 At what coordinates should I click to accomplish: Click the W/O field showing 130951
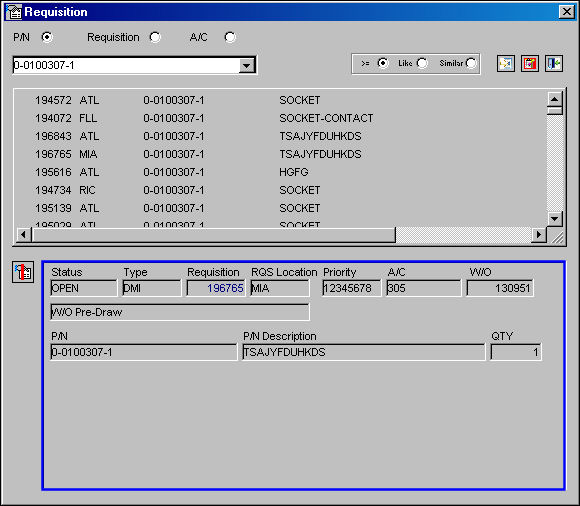(x=500, y=288)
